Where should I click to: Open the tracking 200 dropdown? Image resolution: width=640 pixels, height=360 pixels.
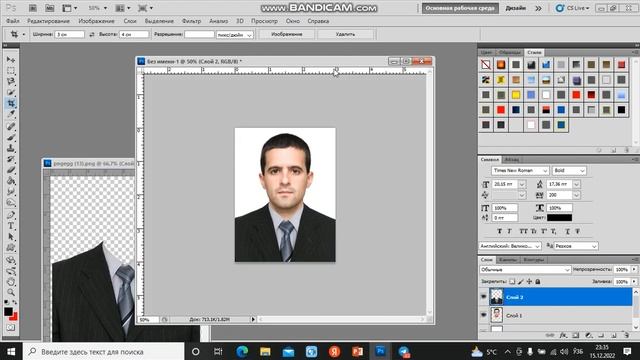576,195
